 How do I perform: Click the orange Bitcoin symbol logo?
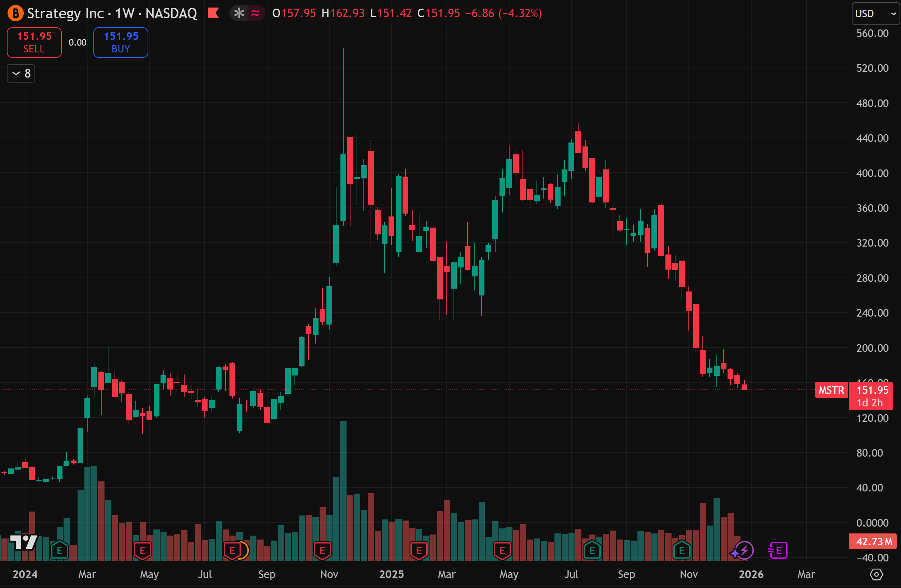15,13
